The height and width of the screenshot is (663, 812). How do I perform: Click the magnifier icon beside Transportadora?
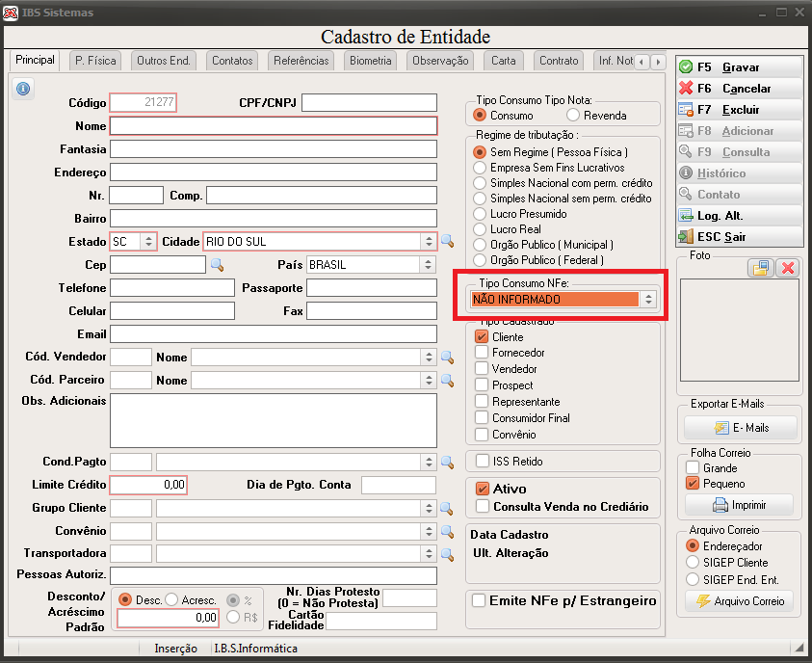pos(448,554)
